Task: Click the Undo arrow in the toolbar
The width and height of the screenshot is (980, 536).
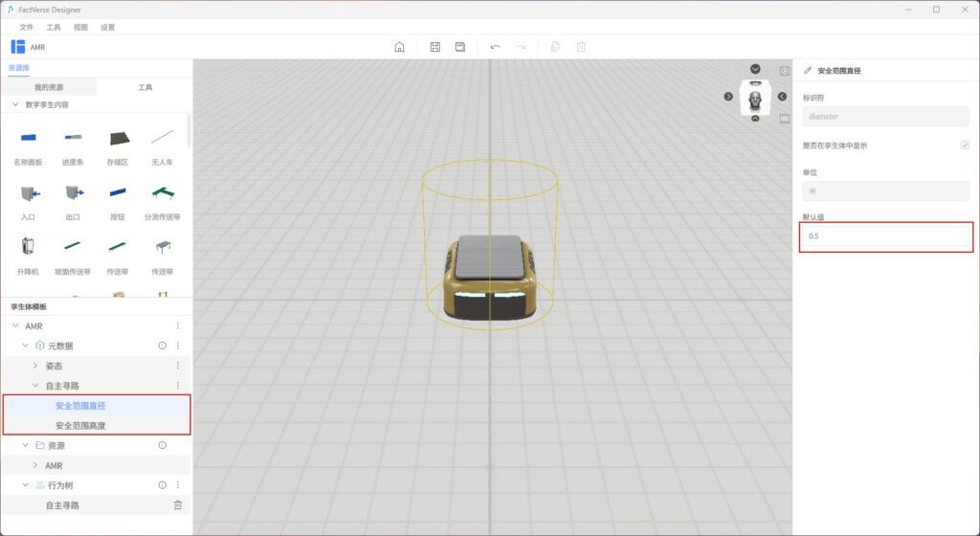Action: pyautogui.click(x=495, y=47)
